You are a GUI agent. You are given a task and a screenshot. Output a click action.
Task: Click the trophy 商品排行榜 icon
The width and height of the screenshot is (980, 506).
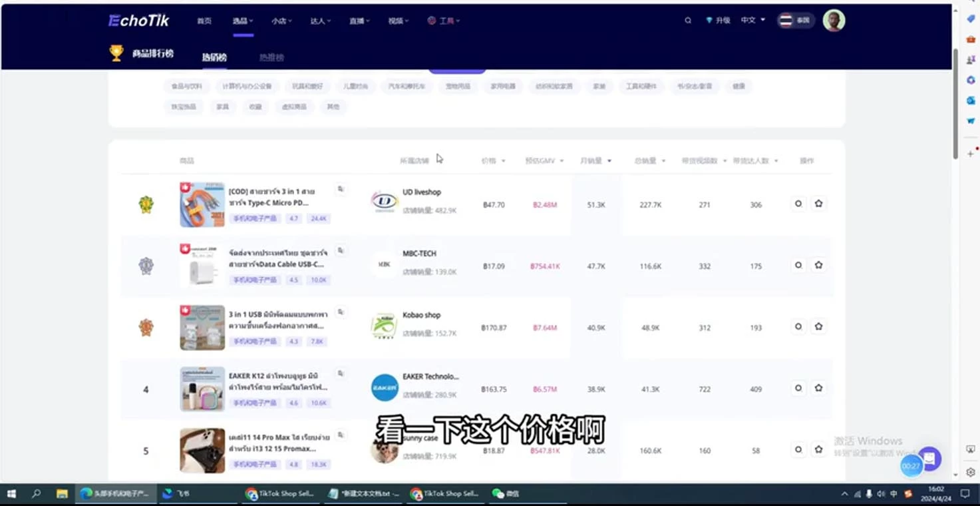(x=115, y=52)
